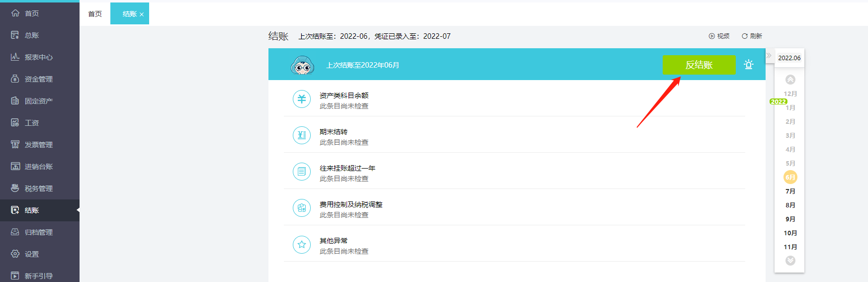Click the green 2022 year badge
This screenshot has height=282, width=868.
click(x=779, y=101)
